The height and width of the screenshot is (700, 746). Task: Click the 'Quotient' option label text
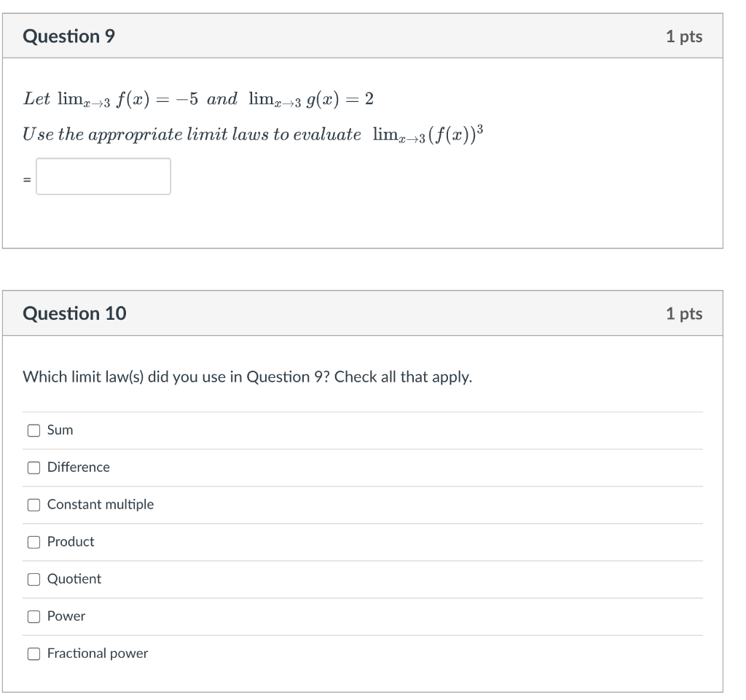tap(74, 579)
